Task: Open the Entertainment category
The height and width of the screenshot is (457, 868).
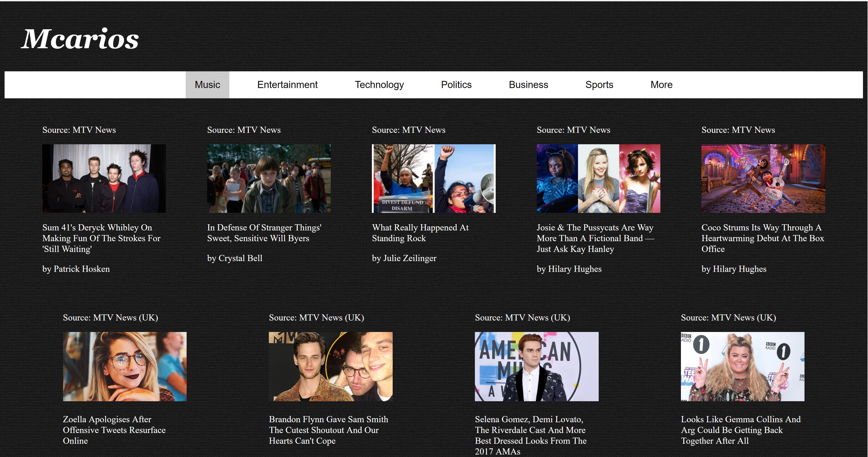Action: [x=287, y=85]
